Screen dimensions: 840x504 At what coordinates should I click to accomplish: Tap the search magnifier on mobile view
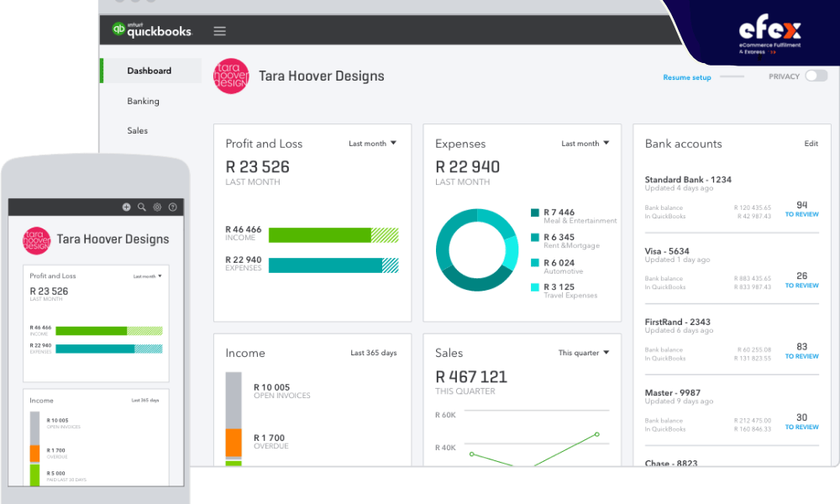(x=142, y=207)
